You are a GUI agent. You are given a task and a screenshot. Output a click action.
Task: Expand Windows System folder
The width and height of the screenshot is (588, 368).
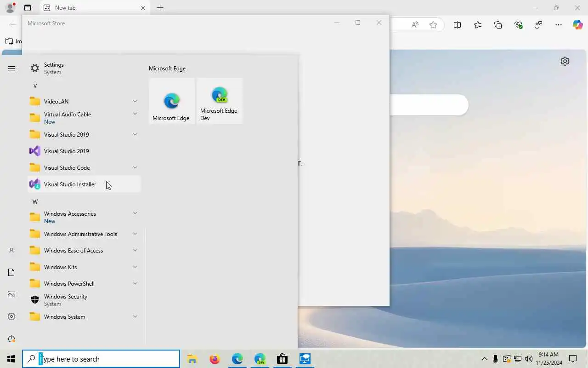click(x=135, y=316)
